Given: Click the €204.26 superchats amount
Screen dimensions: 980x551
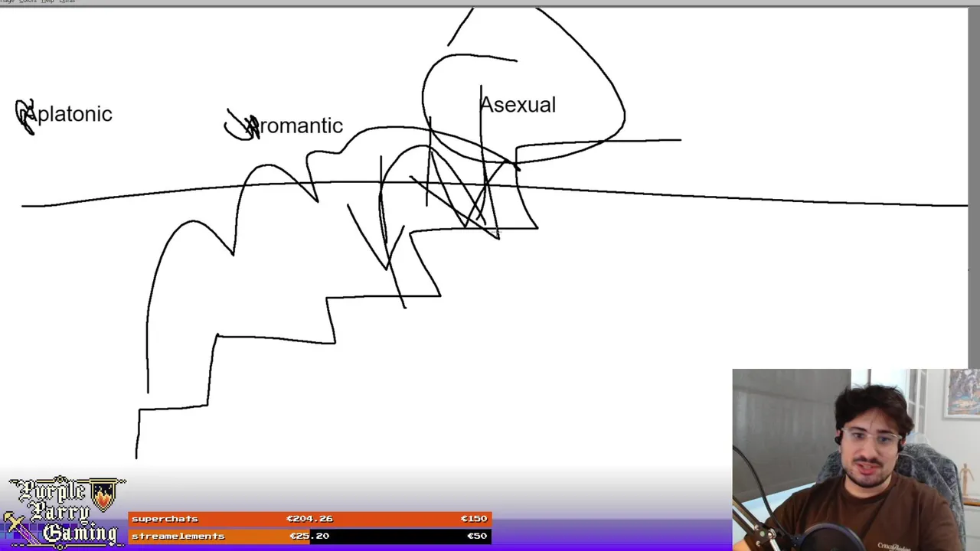Looking at the screenshot, I should pyautogui.click(x=309, y=519).
